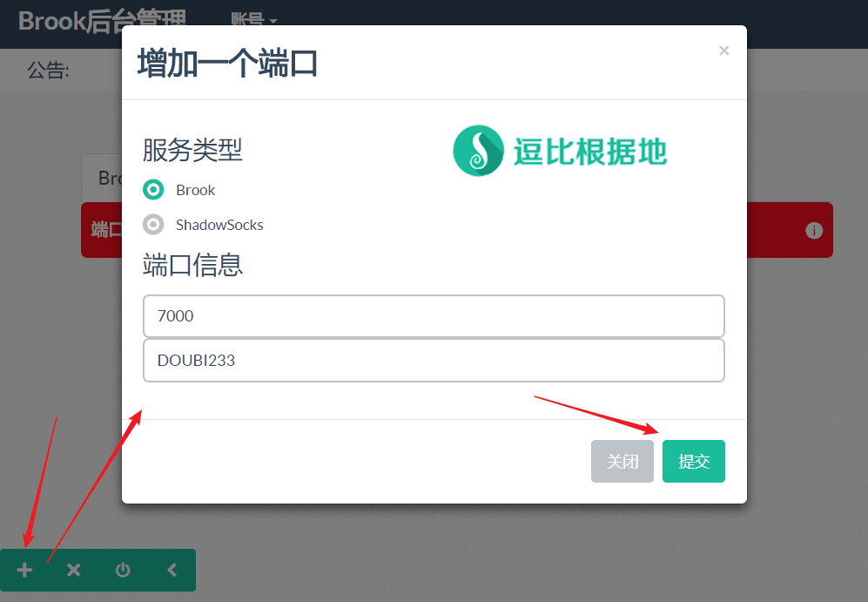Click the 逗比根据地 logo image
Viewport: 868px width, 602px height.
pyautogui.click(x=560, y=152)
